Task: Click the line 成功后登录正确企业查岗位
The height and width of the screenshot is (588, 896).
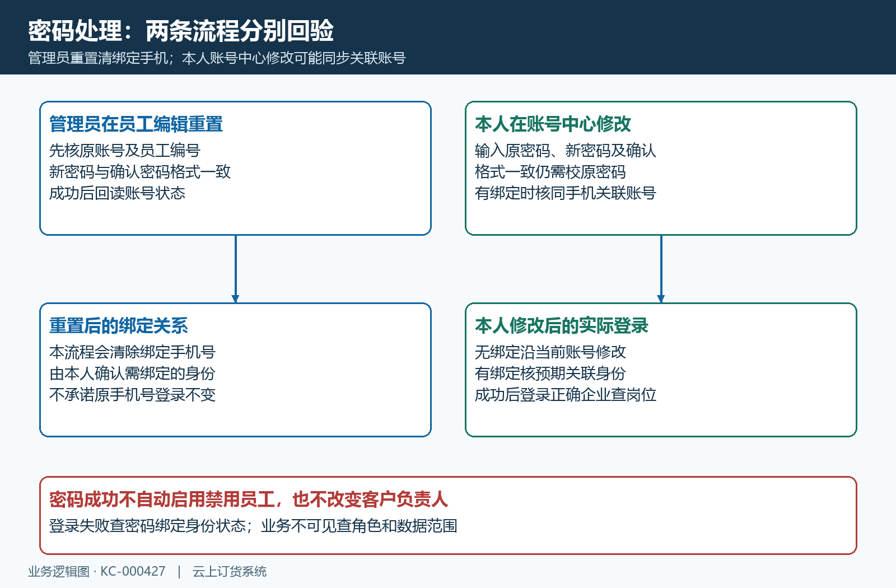Action: [x=565, y=395]
